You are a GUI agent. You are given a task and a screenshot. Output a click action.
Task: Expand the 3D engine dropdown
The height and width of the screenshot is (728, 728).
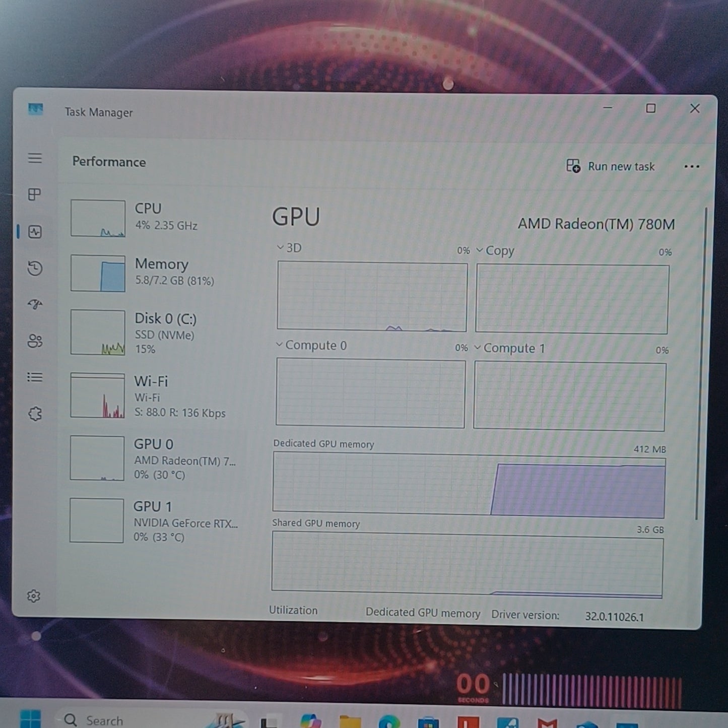click(x=289, y=247)
